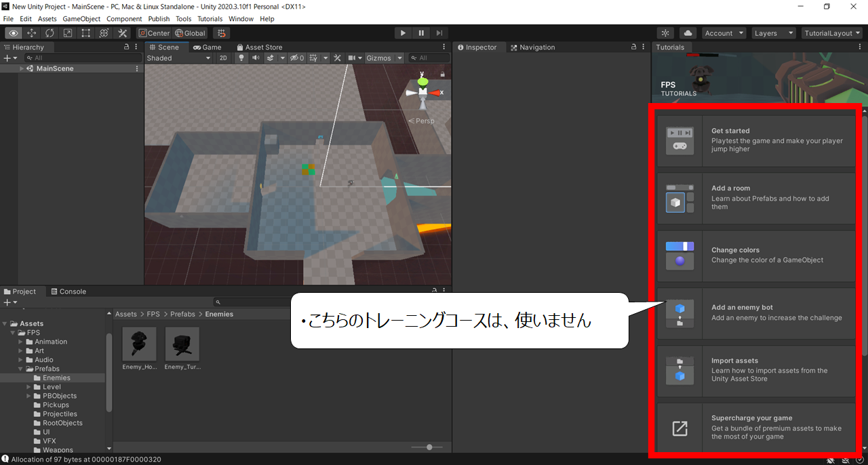Image resolution: width=868 pixels, height=465 pixels.
Task: Pause the game playback
Action: pyautogui.click(x=421, y=33)
